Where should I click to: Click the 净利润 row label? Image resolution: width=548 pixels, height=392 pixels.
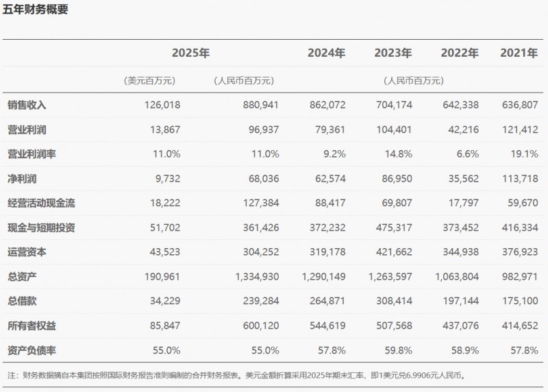tap(22, 179)
